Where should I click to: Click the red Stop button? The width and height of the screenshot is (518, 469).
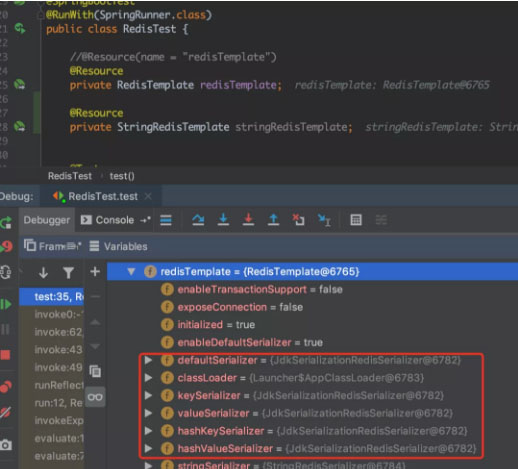click(x=5, y=355)
